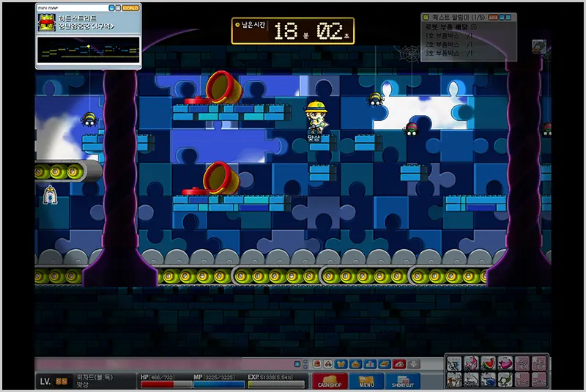The height and width of the screenshot is (392, 586).
Task: Click the bottom-row fifth pink quickslot
Action: pyautogui.click(x=522, y=380)
